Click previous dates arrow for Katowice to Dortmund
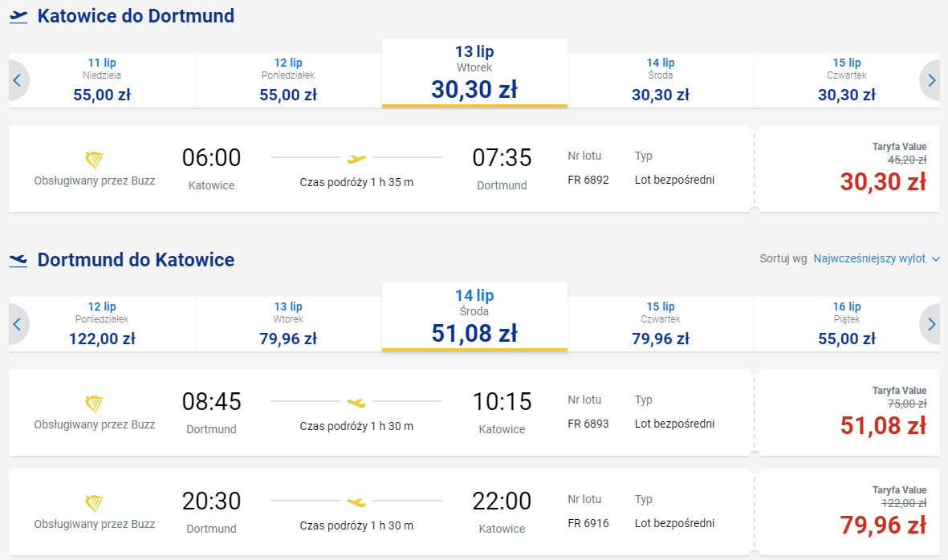948x560 pixels. pos(18,80)
